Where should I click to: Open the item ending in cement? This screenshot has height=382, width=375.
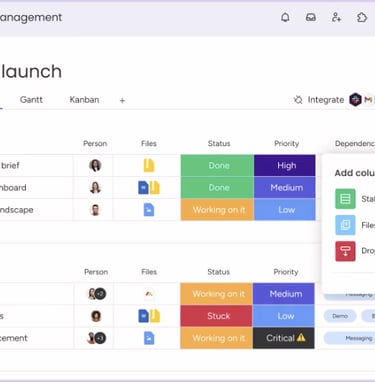[14, 338]
